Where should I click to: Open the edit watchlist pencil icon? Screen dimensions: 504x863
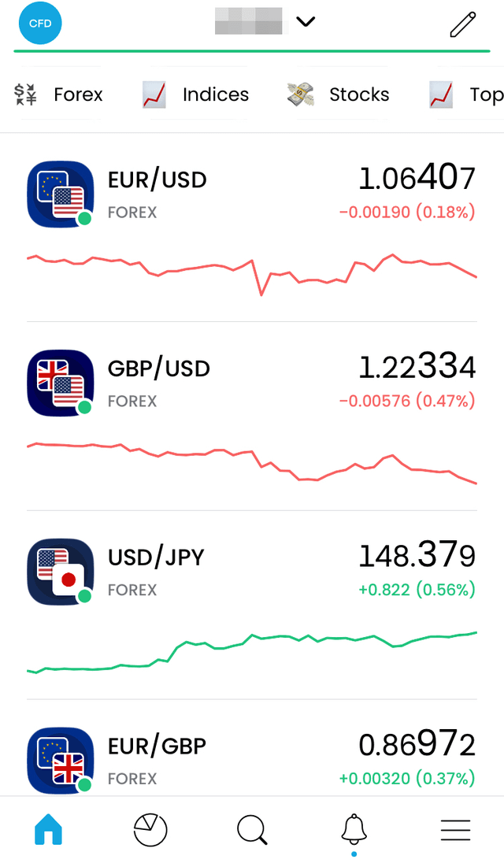click(x=463, y=24)
